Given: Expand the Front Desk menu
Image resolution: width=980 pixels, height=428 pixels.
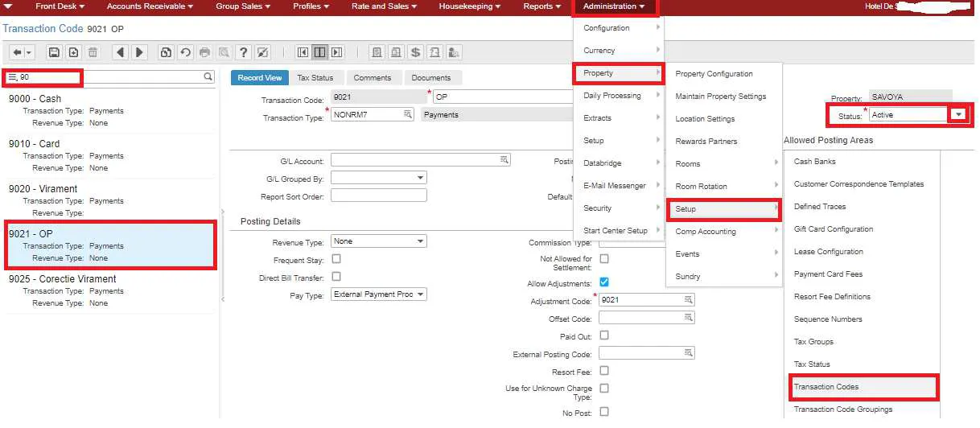Looking at the screenshot, I should coord(60,6).
